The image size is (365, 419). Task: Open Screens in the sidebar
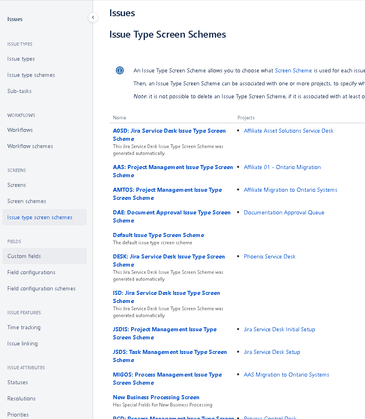(16, 185)
